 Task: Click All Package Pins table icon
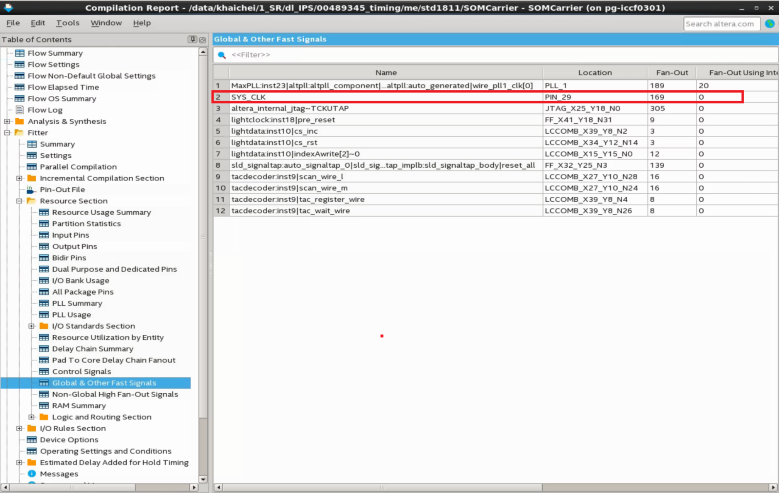point(44,292)
